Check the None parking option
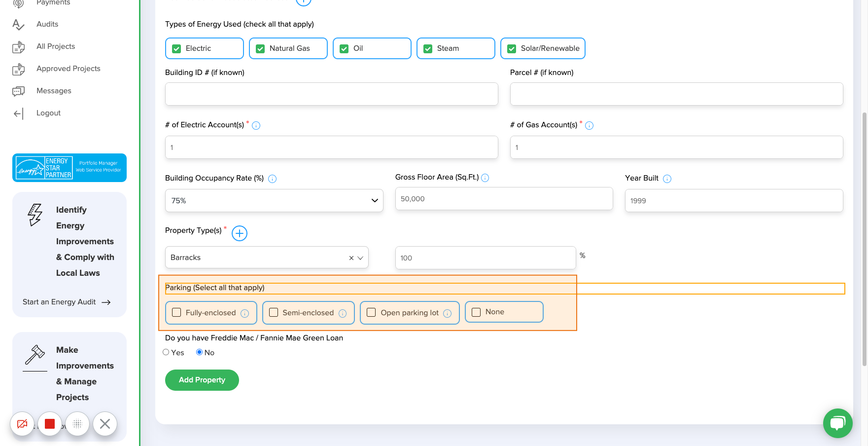 click(x=476, y=312)
